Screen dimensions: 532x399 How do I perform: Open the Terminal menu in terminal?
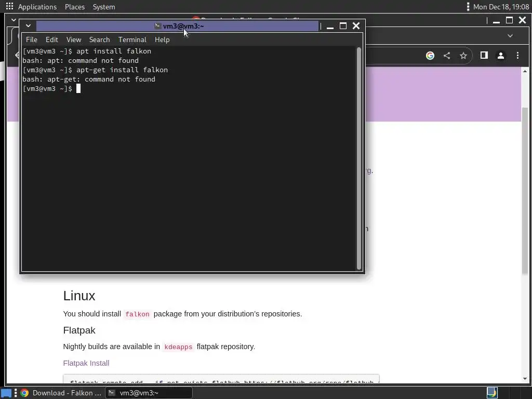pyautogui.click(x=132, y=39)
